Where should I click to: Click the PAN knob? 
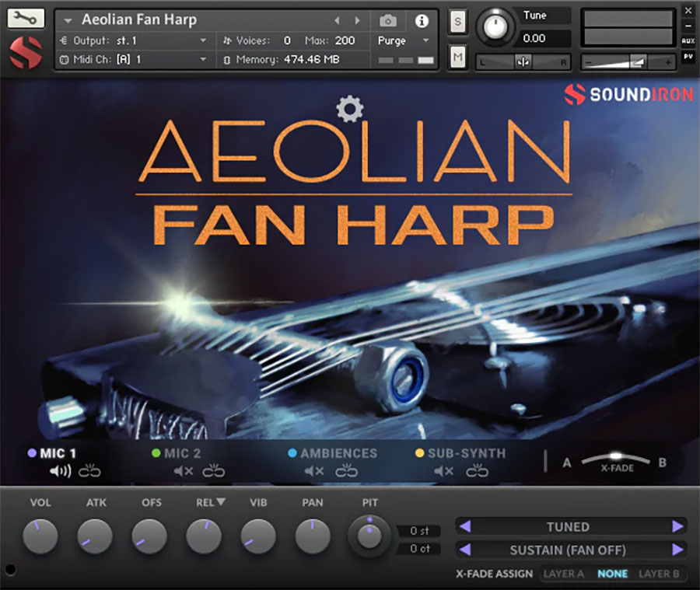[x=313, y=536]
